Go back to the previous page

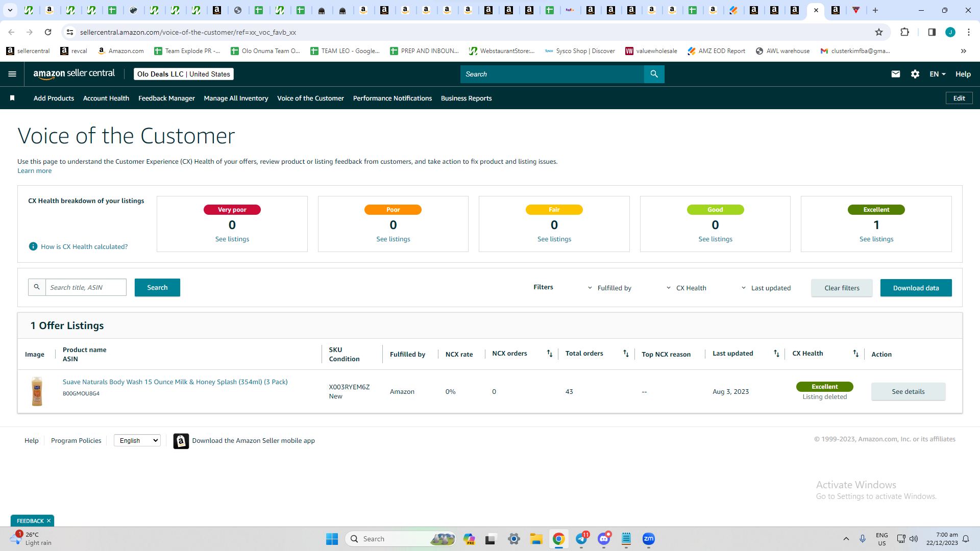coord(11,32)
